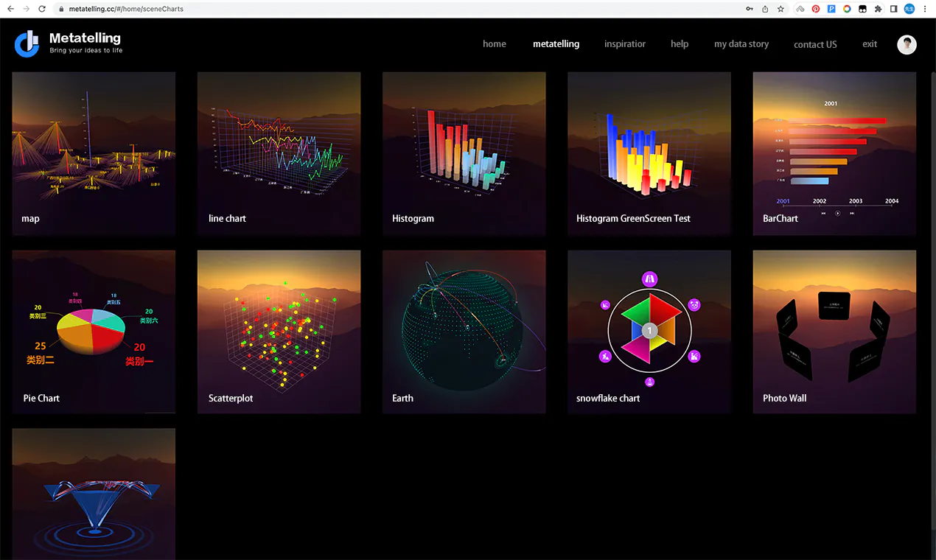The width and height of the screenshot is (936, 560).
Task: View site info lock icon
Action: tap(62, 9)
